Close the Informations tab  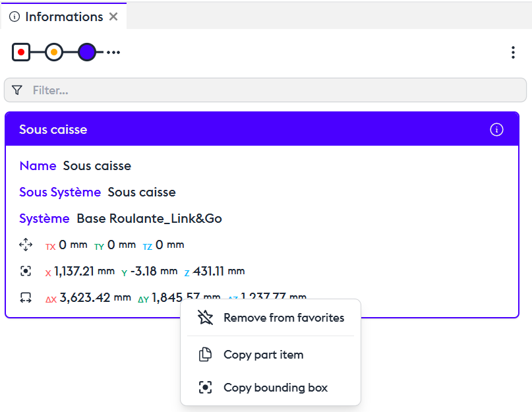(113, 17)
